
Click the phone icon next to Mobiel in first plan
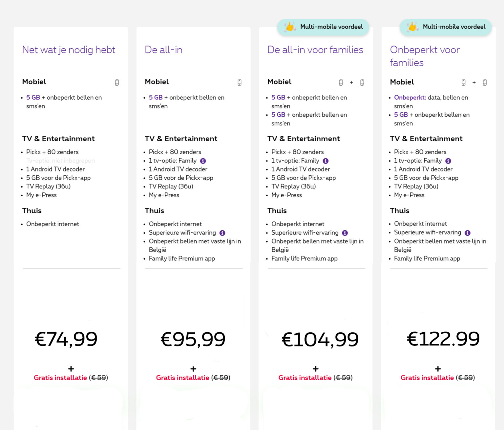(x=117, y=82)
